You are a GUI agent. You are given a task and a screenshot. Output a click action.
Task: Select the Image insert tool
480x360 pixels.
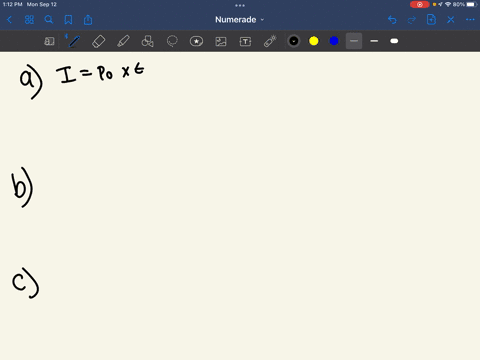(x=221, y=41)
